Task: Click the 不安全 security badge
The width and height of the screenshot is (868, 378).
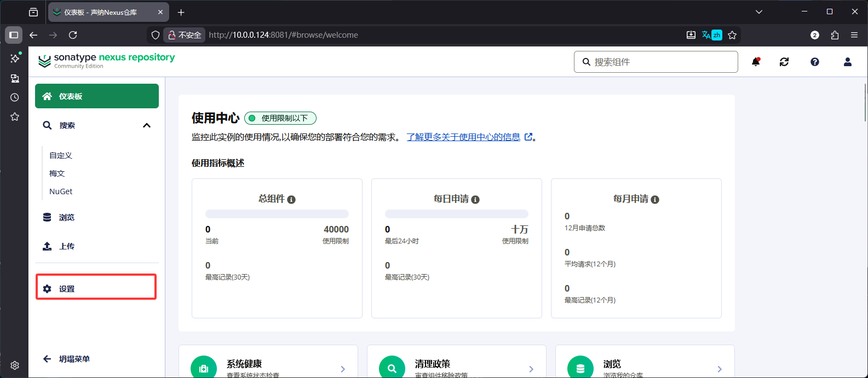Action: [x=185, y=35]
